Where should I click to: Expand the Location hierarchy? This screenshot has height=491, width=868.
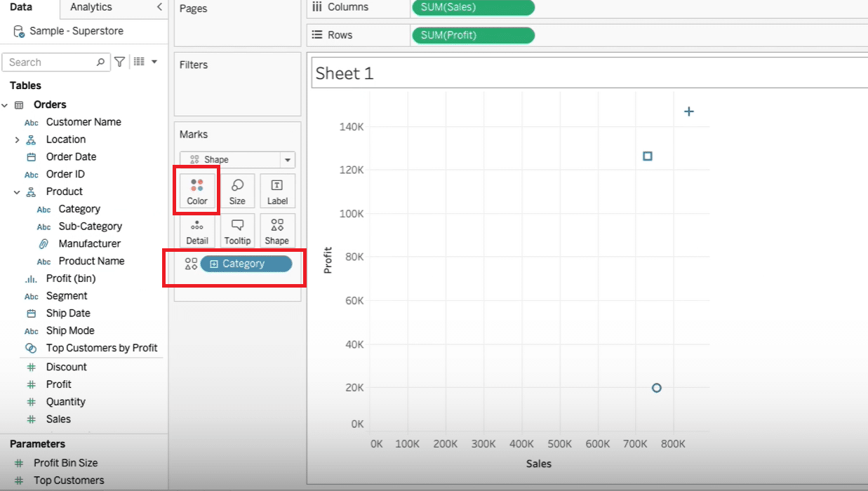[x=17, y=140]
